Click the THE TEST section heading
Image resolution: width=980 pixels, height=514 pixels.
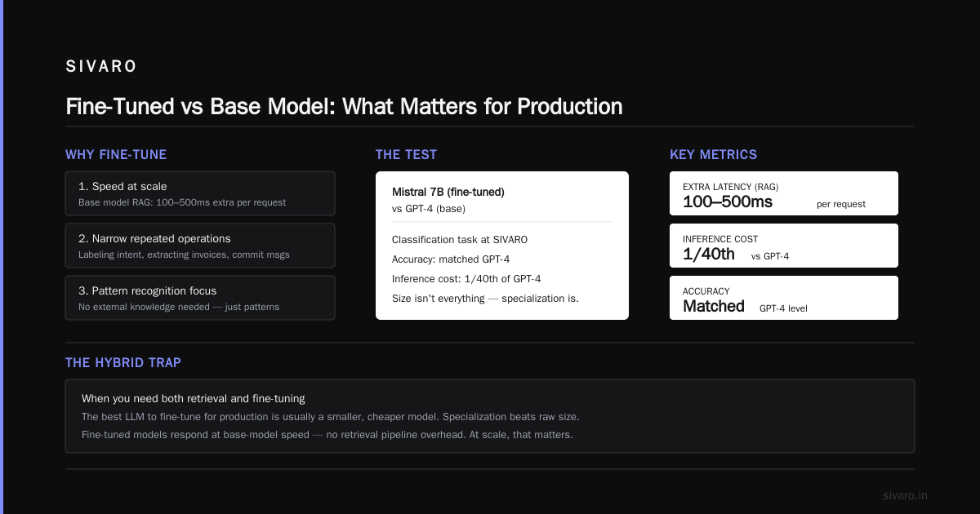click(x=406, y=154)
